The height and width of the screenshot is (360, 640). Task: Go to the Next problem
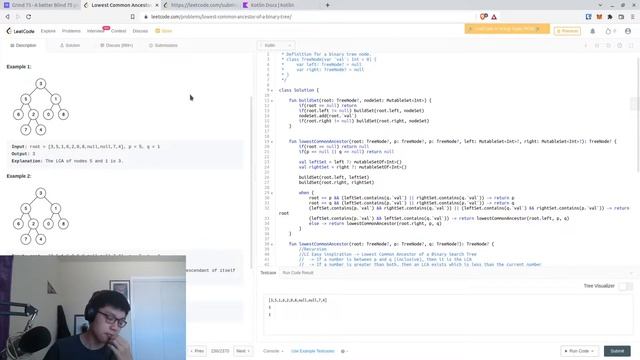[243, 351]
